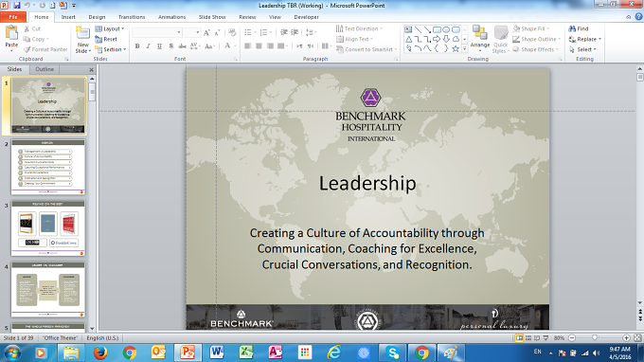Click the Paste icon in Clipboard group

pos(11,35)
